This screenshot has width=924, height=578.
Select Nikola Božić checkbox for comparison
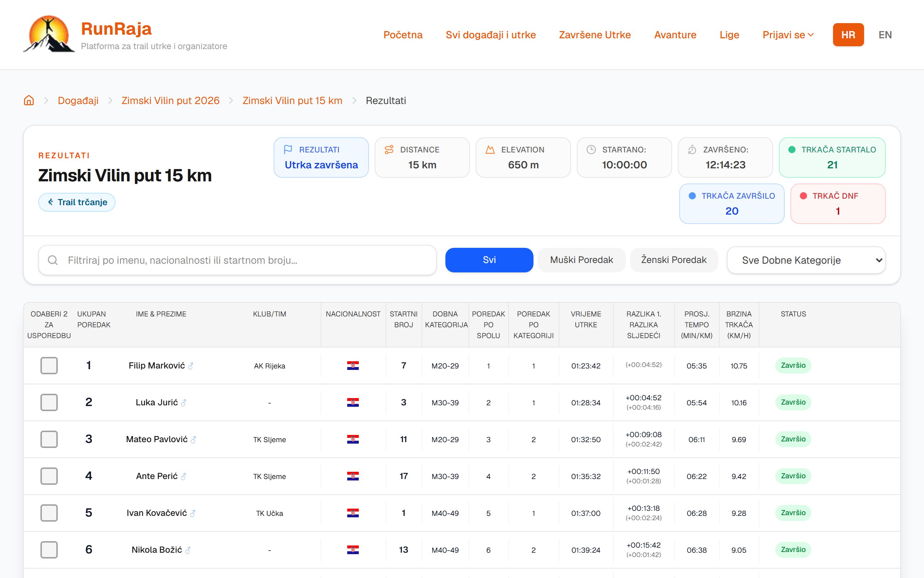click(49, 550)
